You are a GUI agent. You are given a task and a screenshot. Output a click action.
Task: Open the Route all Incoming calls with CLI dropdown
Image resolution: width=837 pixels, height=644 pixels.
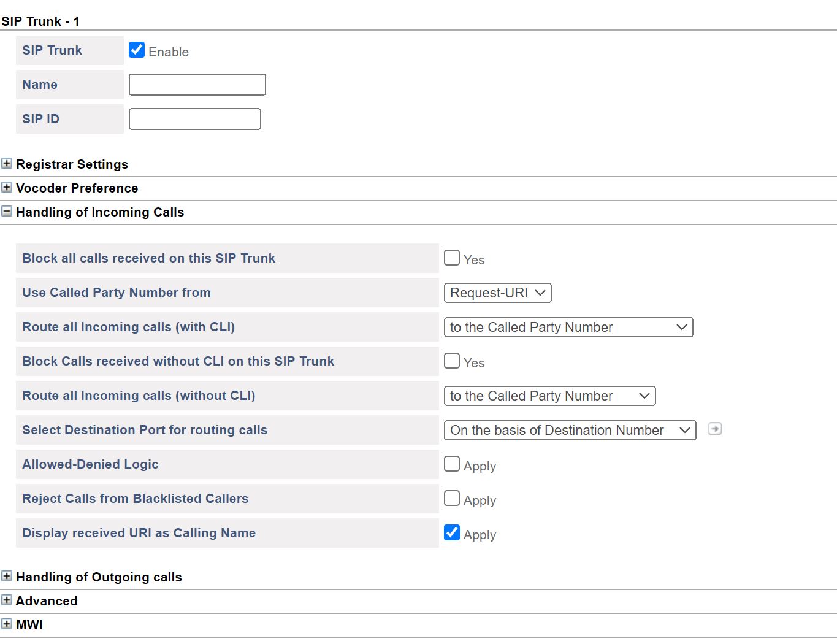568,327
